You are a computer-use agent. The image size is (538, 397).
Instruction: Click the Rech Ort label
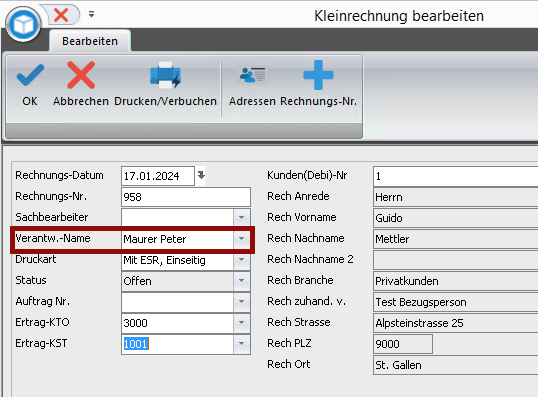pos(289,364)
